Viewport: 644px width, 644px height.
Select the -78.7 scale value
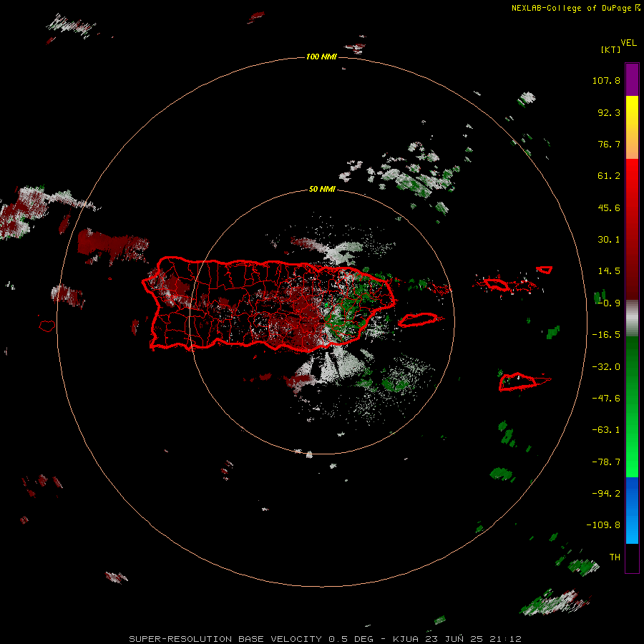pos(606,462)
